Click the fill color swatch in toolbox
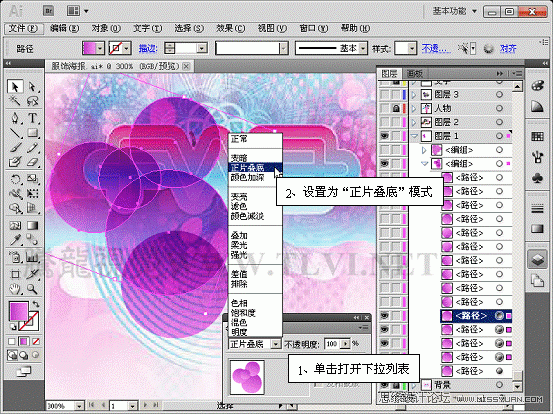553x414 pixels. click(19, 312)
